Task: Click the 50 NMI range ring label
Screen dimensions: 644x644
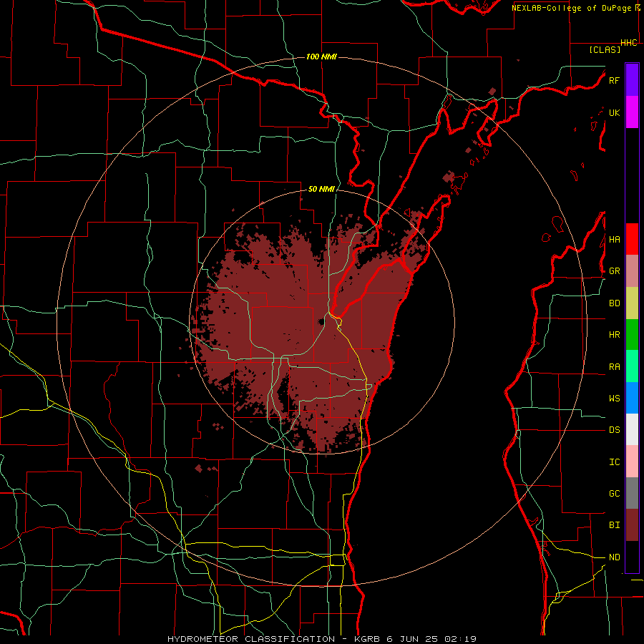Action: (x=321, y=189)
